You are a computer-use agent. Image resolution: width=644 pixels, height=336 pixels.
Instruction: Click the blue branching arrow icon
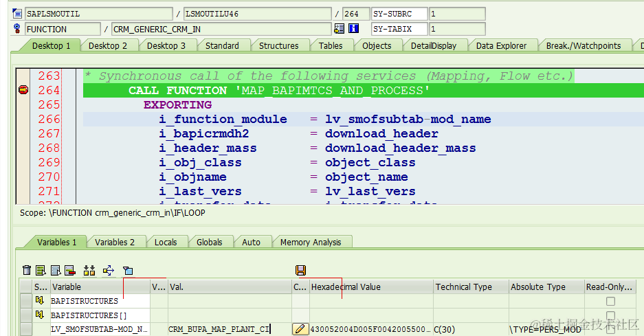pos(109,270)
